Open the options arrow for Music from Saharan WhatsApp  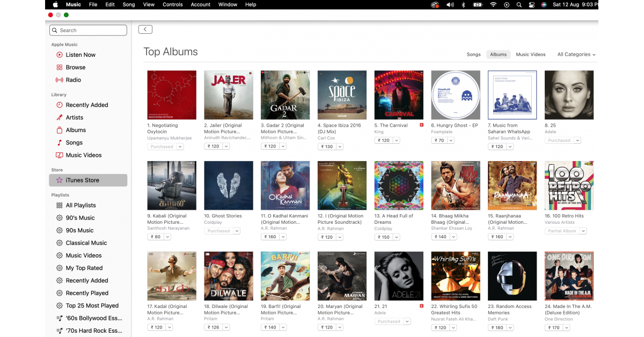tap(510, 146)
